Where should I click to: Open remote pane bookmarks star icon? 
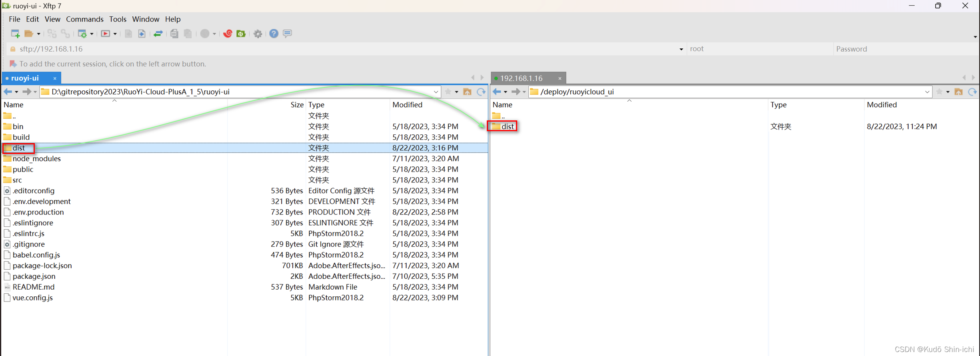[939, 92]
